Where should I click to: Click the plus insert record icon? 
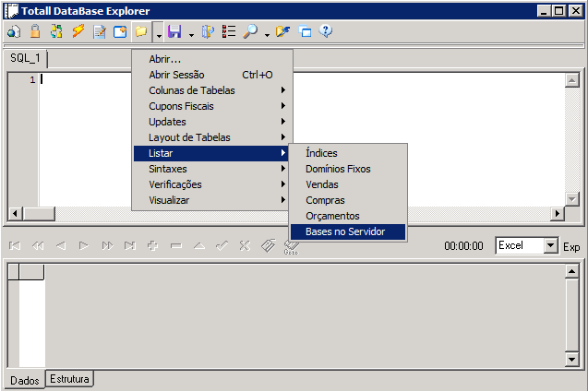tap(152, 245)
